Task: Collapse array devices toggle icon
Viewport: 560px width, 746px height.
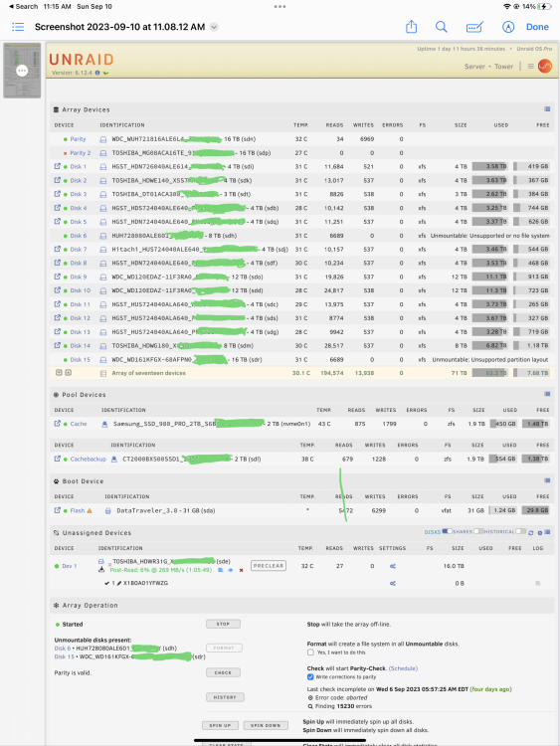Action: coord(68,373)
